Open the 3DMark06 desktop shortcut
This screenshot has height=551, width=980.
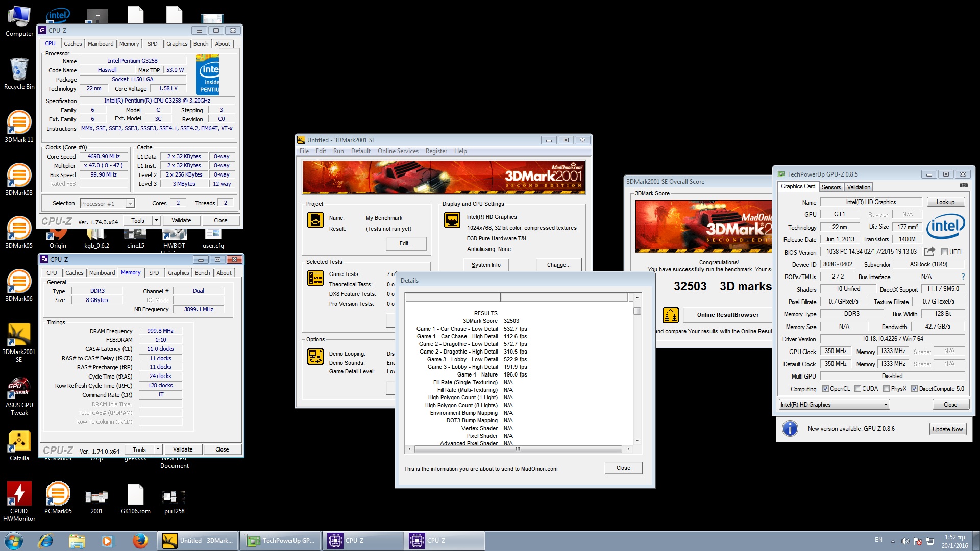tap(19, 285)
